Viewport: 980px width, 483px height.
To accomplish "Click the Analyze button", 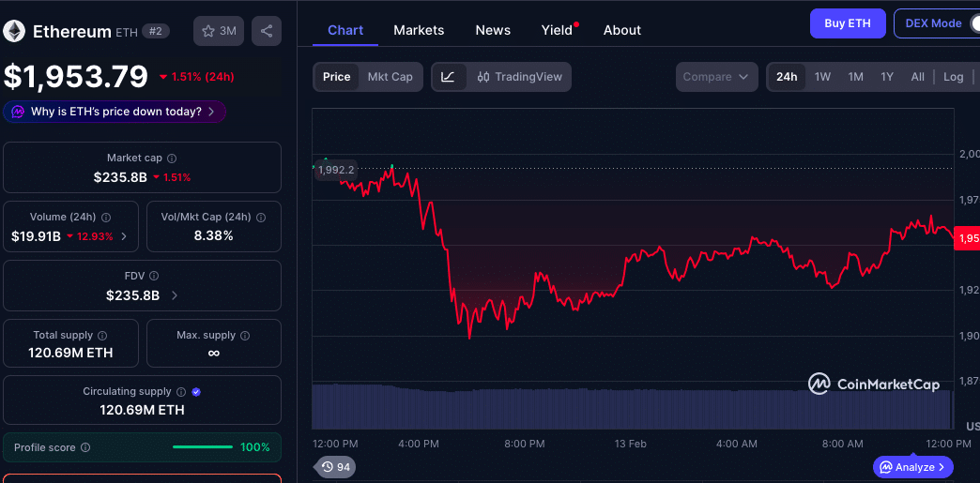I will (913, 467).
